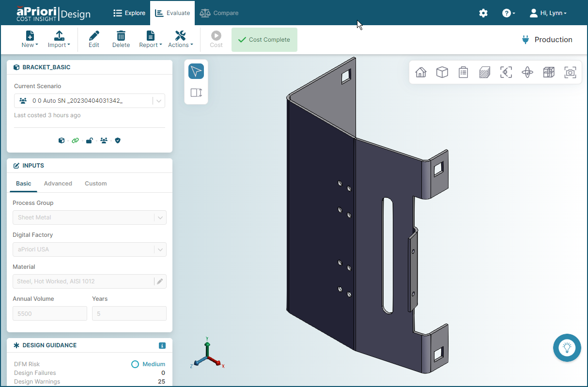Switch to the Advanced inputs tab
The width and height of the screenshot is (588, 387).
58,184
